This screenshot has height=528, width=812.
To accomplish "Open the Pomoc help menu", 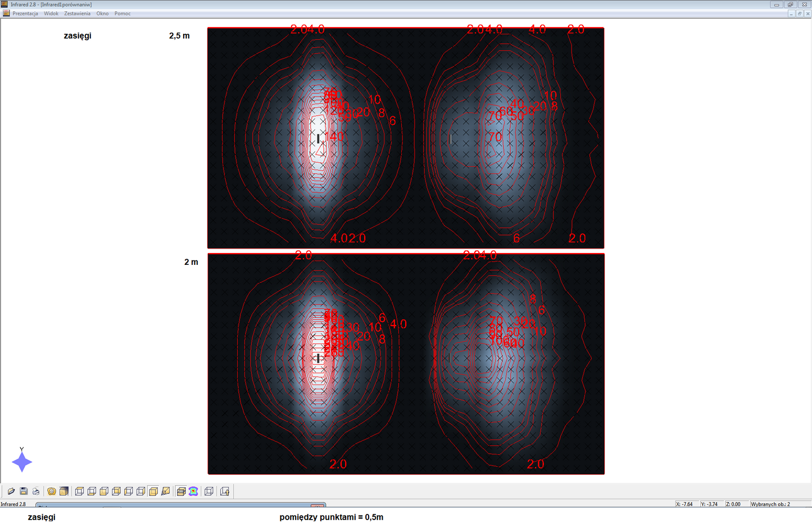I will [x=123, y=13].
